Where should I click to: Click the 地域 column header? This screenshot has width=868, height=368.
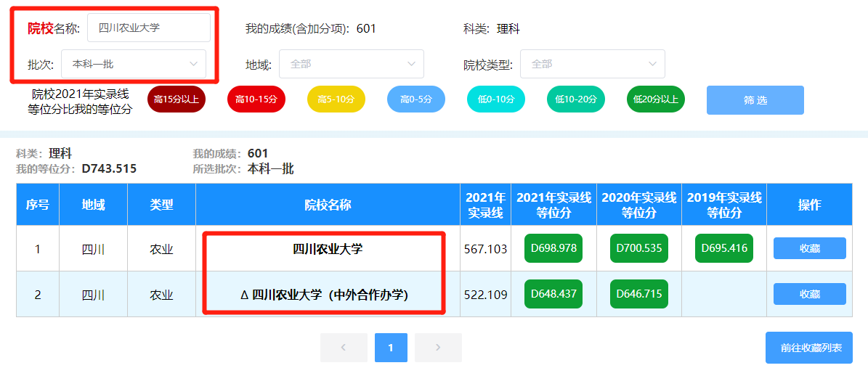[x=93, y=205]
